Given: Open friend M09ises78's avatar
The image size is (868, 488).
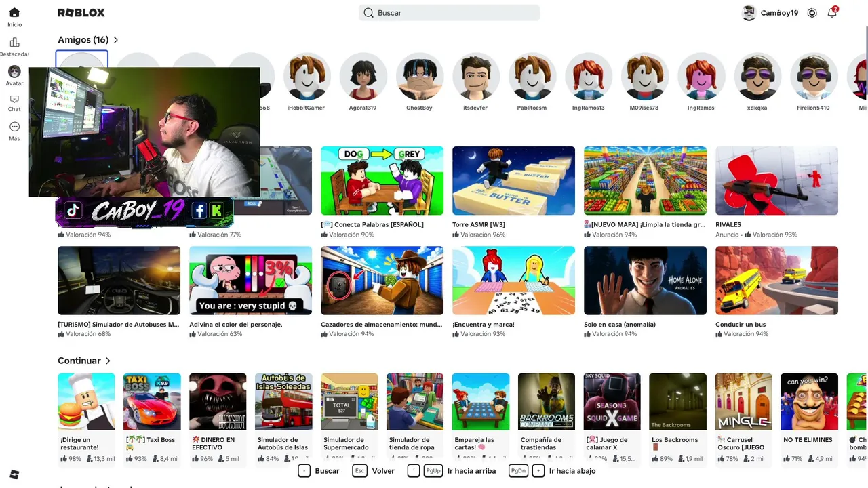Looking at the screenshot, I should (644, 76).
